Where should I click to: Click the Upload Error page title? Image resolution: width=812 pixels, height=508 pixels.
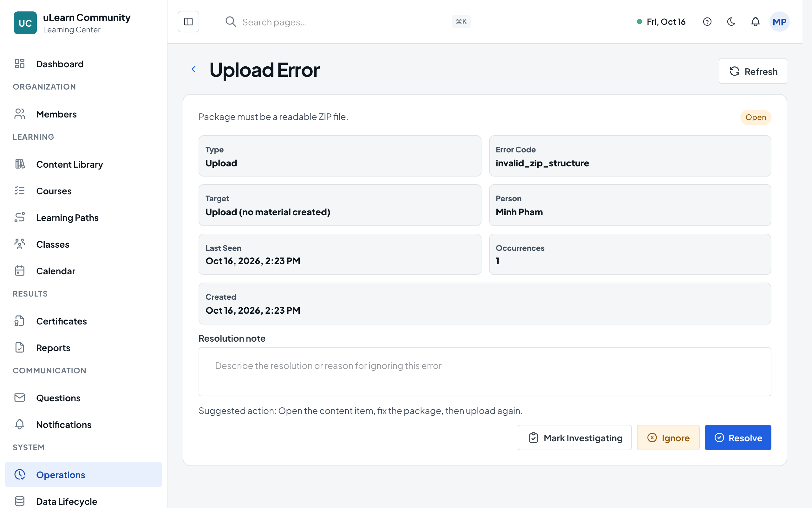tap(265, 70)
